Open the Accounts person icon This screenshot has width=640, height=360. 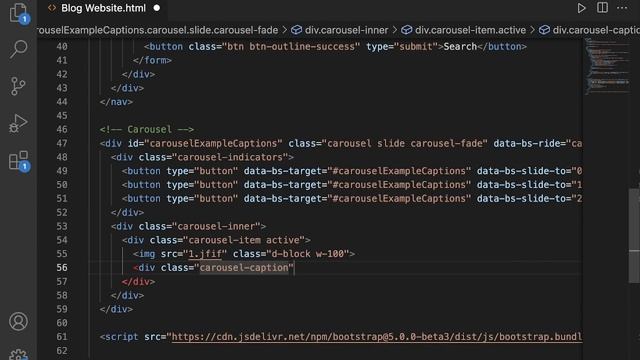18,322
